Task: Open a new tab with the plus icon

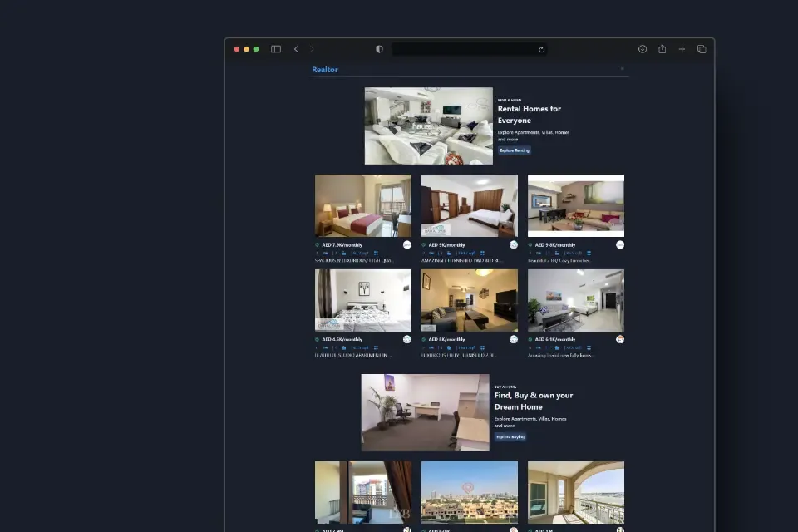Action: point(682,49)
